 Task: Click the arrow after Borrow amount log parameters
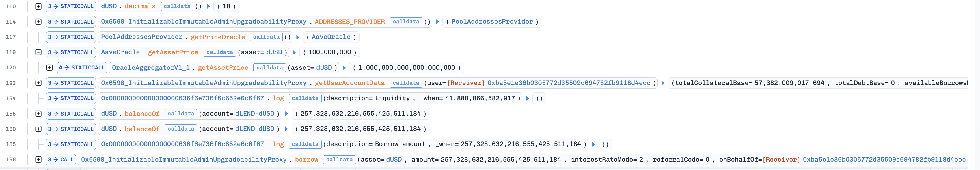(x=593, y=144)
